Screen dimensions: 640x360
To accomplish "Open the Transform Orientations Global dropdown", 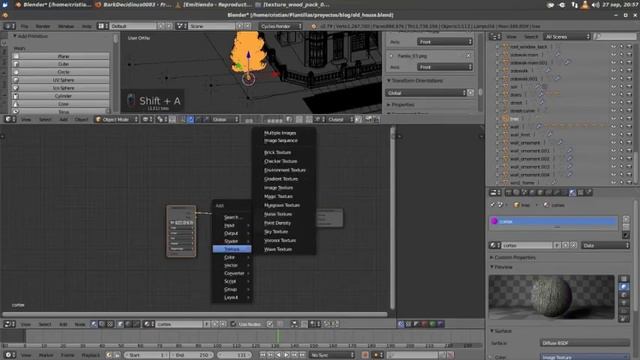I will [426, 93].
